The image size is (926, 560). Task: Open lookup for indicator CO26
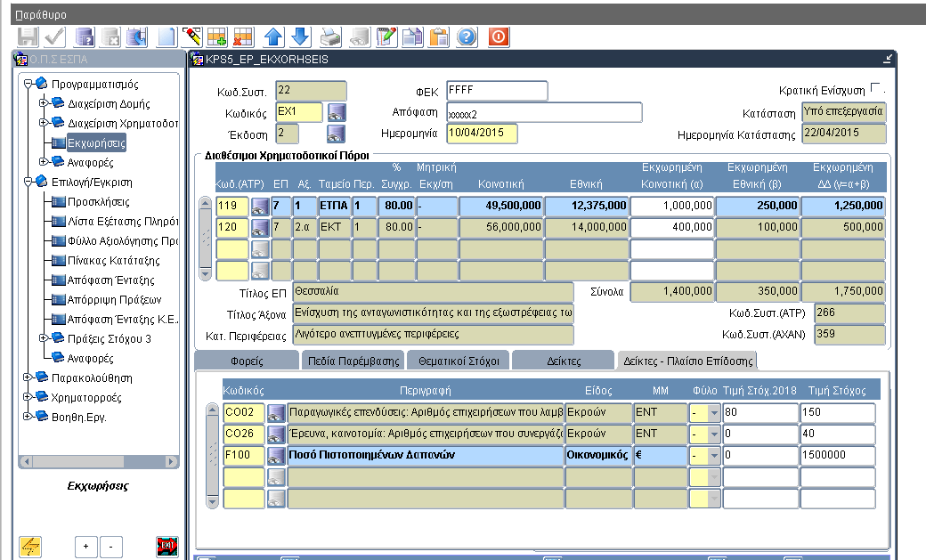(x=276, y=434)
